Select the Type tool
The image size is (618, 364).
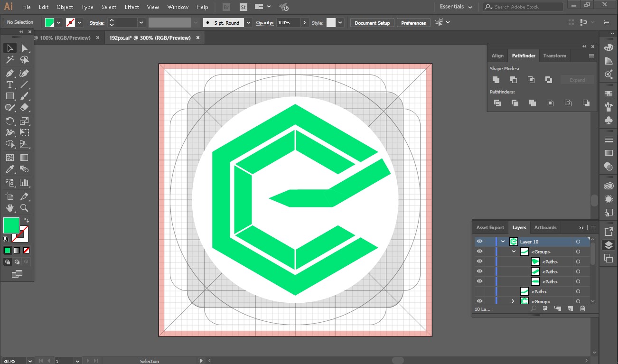tap(9, 85)
